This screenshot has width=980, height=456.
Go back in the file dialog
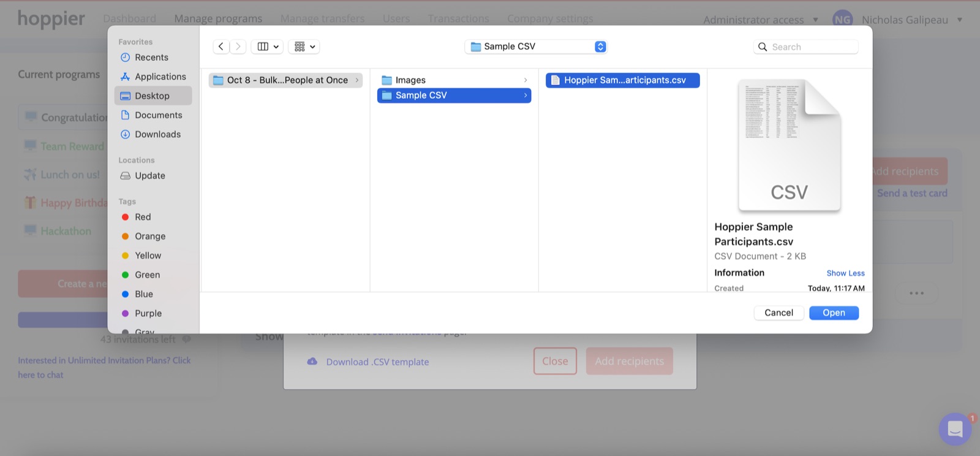click(221, 47)
